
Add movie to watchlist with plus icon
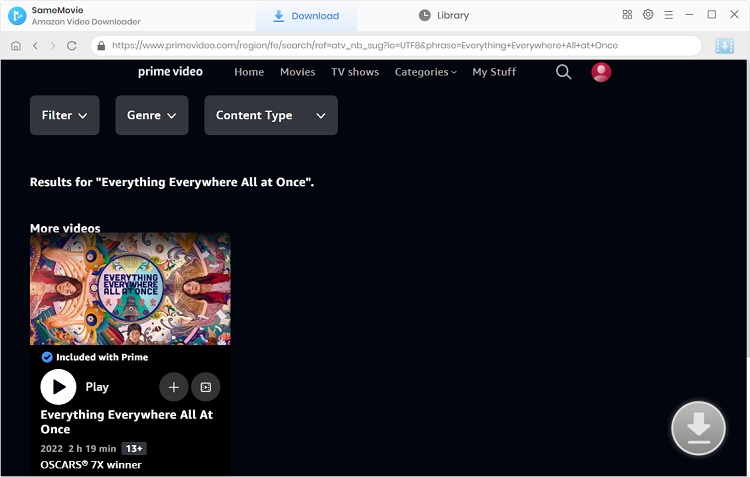[x=174, y=387]
